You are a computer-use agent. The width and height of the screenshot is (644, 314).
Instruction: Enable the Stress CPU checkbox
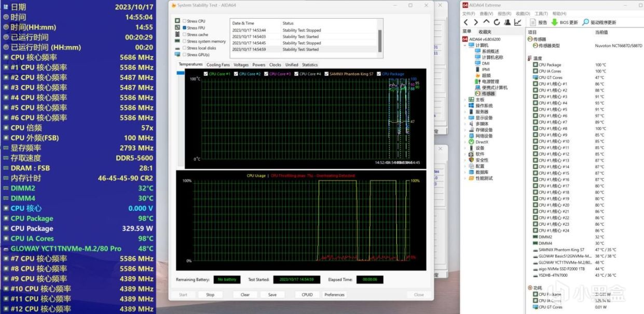click(x=184, y=21)
